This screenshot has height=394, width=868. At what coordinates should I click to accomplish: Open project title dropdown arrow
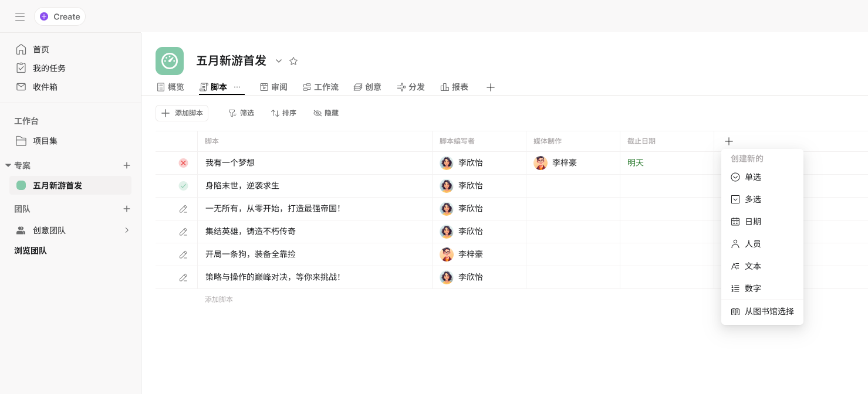click(279, 61)
